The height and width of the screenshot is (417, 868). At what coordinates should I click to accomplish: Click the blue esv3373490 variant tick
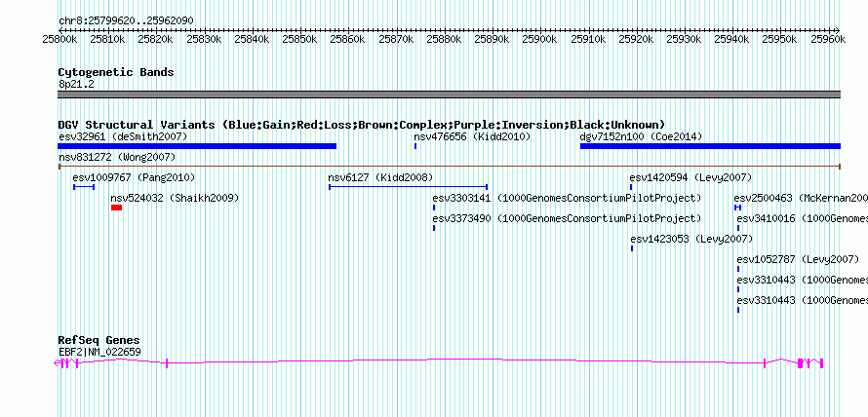pos(434,228)
